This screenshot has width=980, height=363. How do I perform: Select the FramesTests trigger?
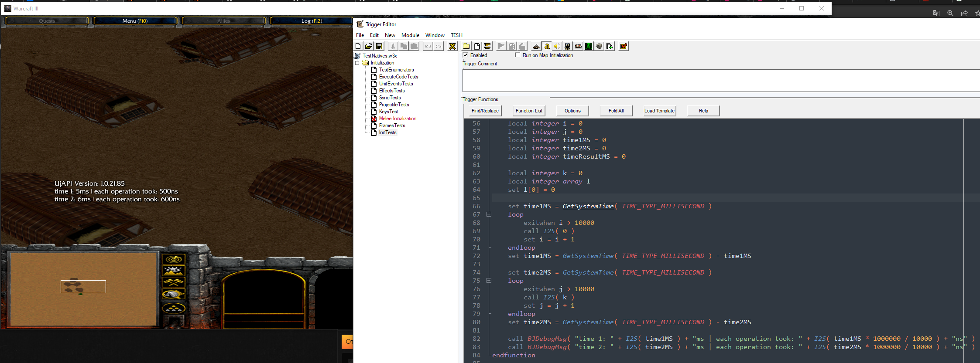click(392, 126)
